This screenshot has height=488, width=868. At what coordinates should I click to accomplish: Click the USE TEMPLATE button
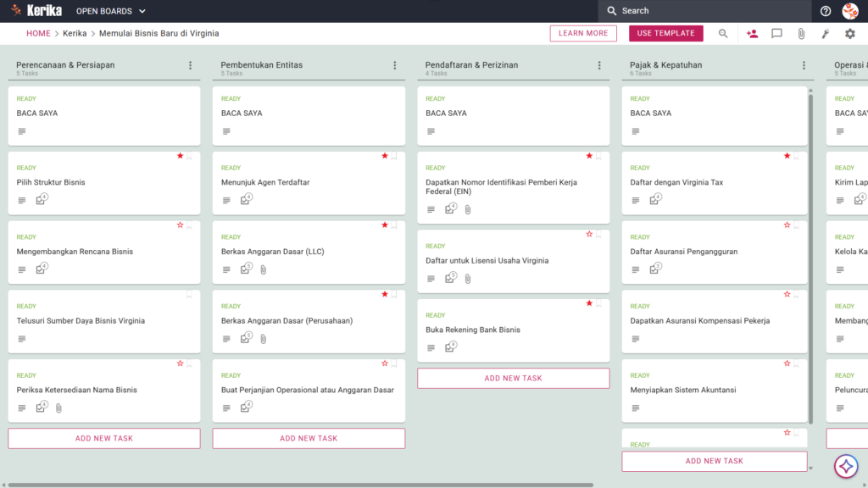(666, 33)
